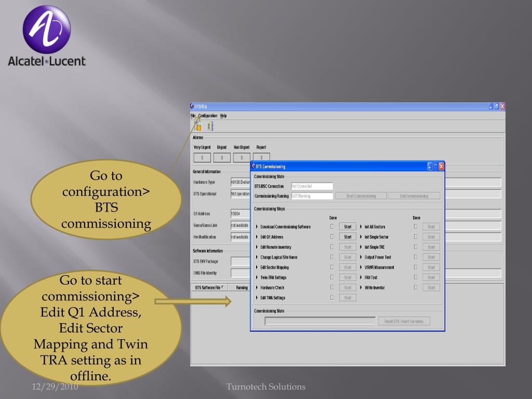Close the BTS Commissioning dialog
This screenshot has height=399, width=532.
441,166
